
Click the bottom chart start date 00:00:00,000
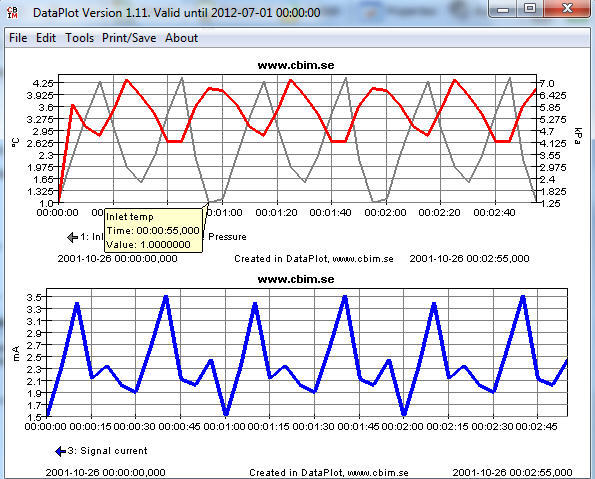coord(105,473)
